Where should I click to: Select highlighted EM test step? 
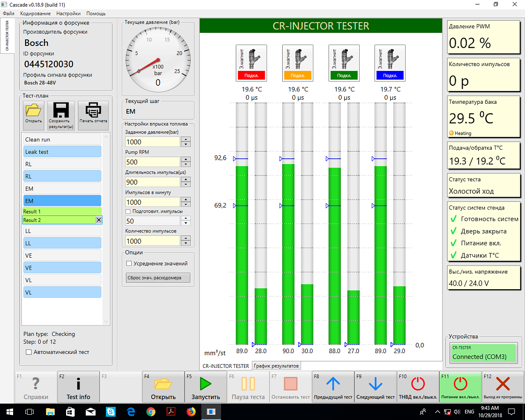point(62,201)
